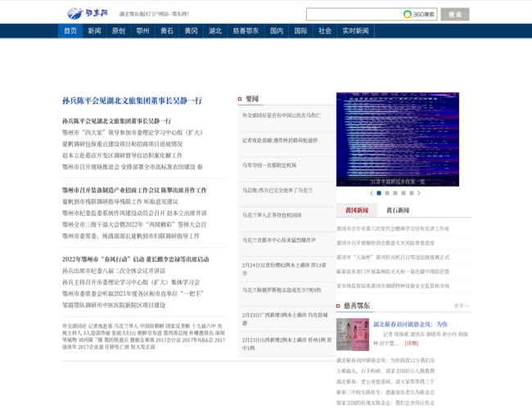Select the third carousel indicator dot

[x=395, y=193]
